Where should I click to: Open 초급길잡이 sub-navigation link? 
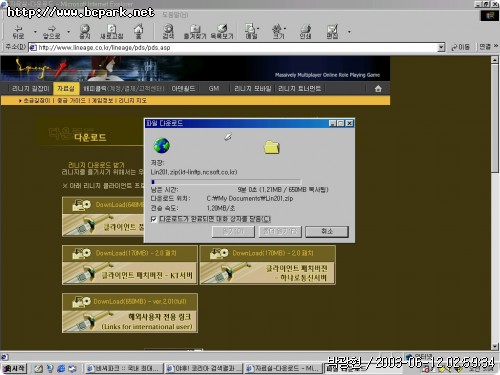click(37, 100)
